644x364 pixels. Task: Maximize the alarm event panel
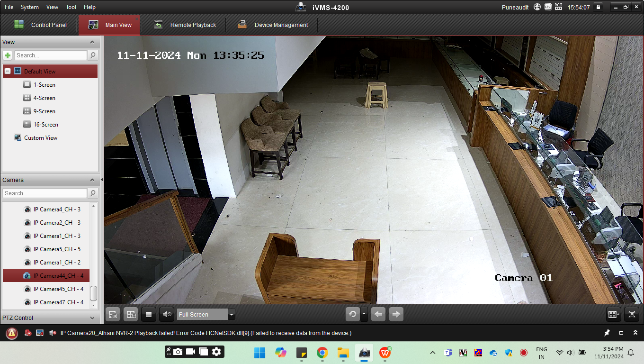tap(621, 333)
